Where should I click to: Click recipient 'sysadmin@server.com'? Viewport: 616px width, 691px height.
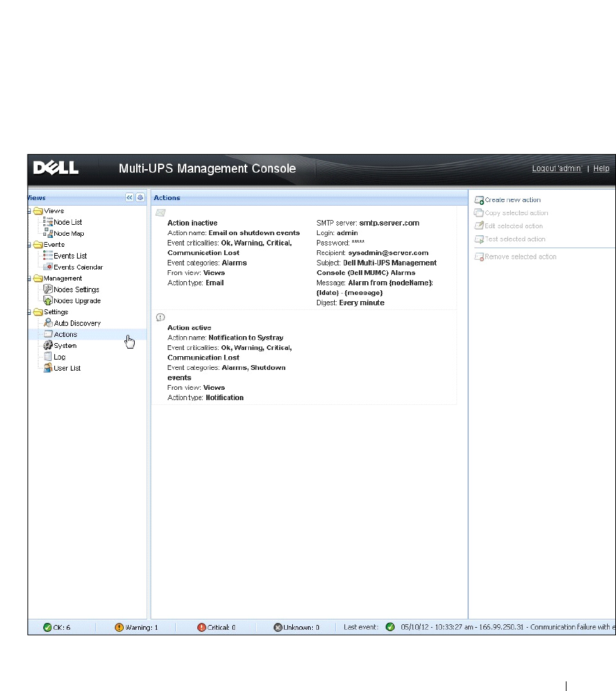pyautogui.click(x=388, y=252)
